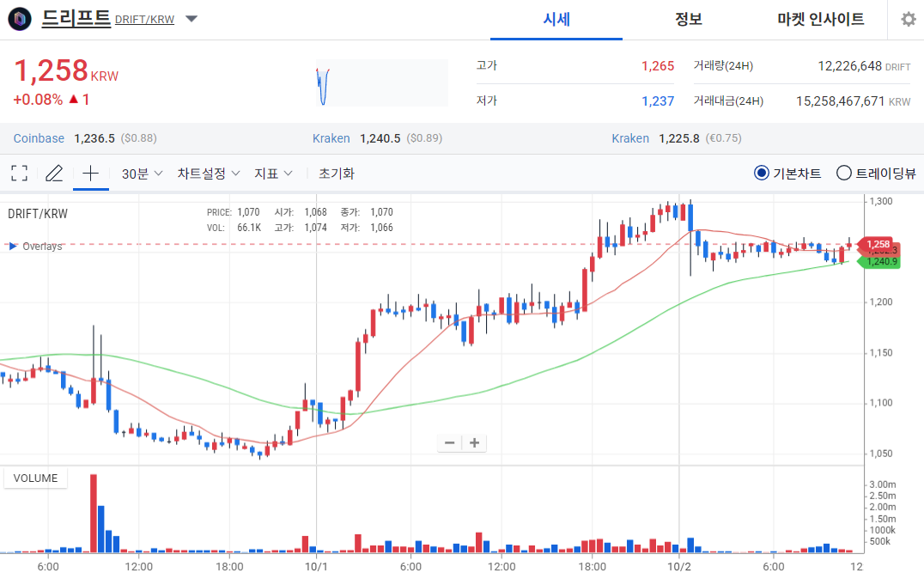924x579 pixels.
Task: Zoom in chart with plus button
Action: pos(473,443)
